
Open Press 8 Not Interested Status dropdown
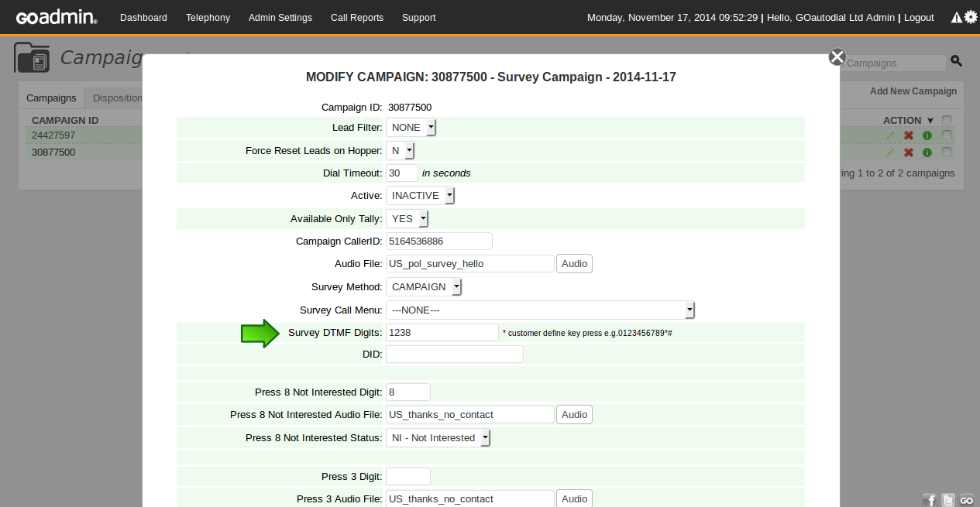click(438, 437)
